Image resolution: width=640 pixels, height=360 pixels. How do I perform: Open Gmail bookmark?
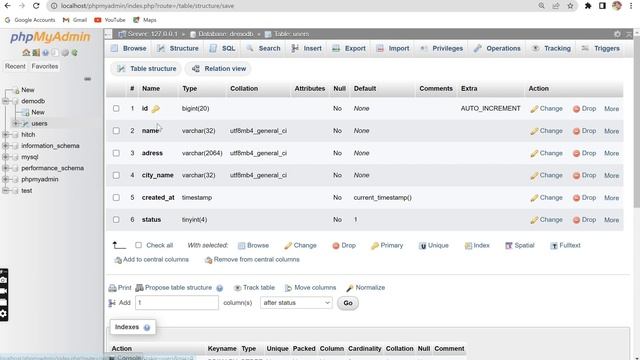tap(75, 20)
